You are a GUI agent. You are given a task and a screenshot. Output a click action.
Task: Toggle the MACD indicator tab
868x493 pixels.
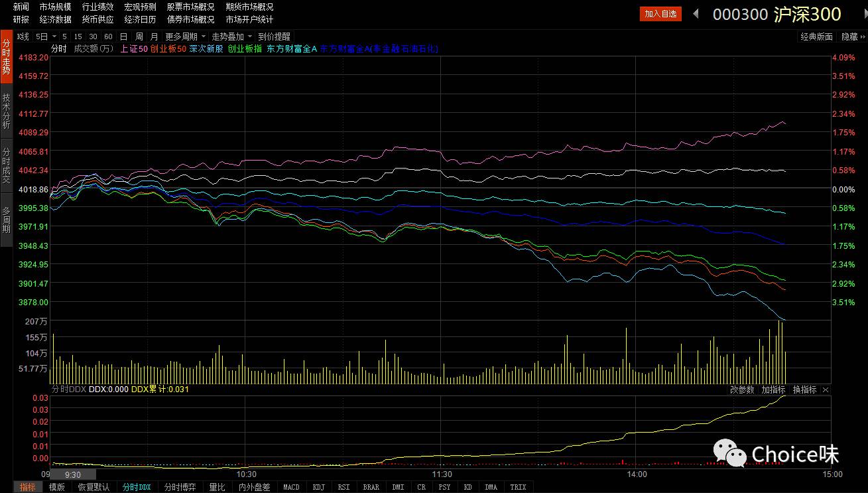click(x=291, y=487)
